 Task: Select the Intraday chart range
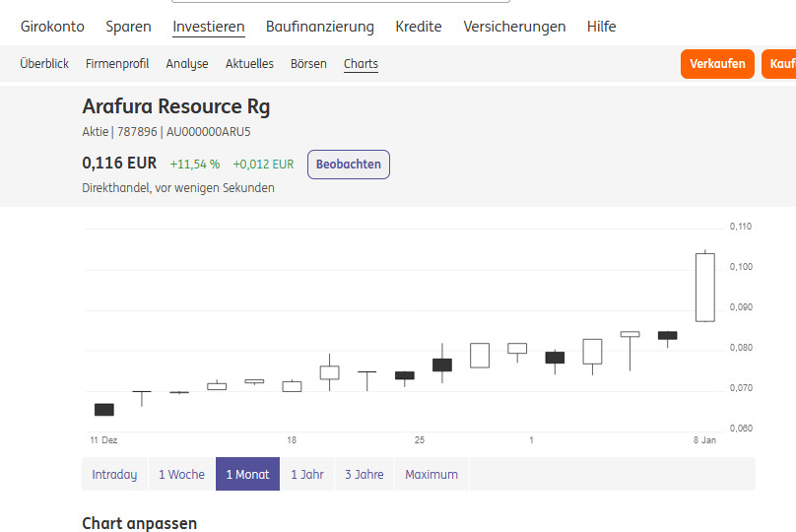pos(114,474)
